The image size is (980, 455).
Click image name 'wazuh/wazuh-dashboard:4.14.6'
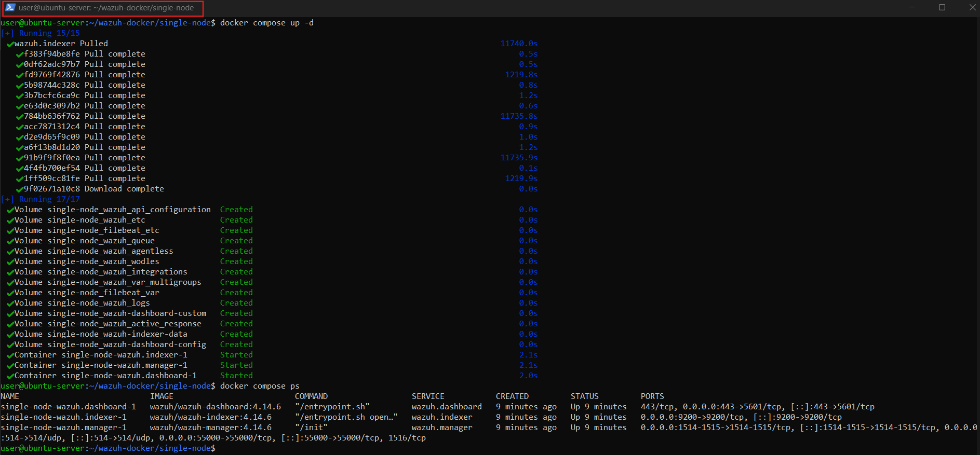tap(216, 407)
